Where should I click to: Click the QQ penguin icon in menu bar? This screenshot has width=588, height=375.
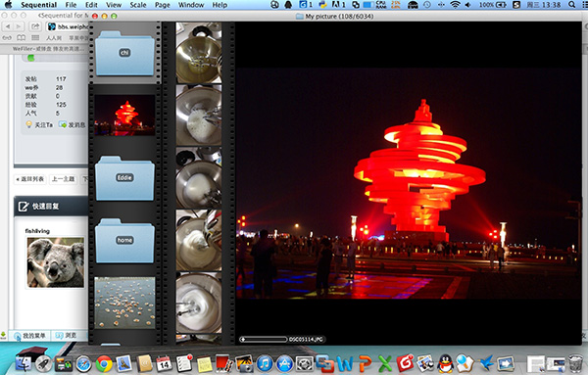click(288, 5)
